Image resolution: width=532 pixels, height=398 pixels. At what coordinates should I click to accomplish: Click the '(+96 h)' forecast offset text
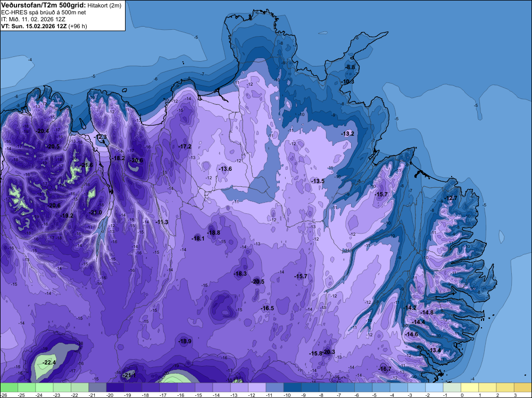coord(78,26)
